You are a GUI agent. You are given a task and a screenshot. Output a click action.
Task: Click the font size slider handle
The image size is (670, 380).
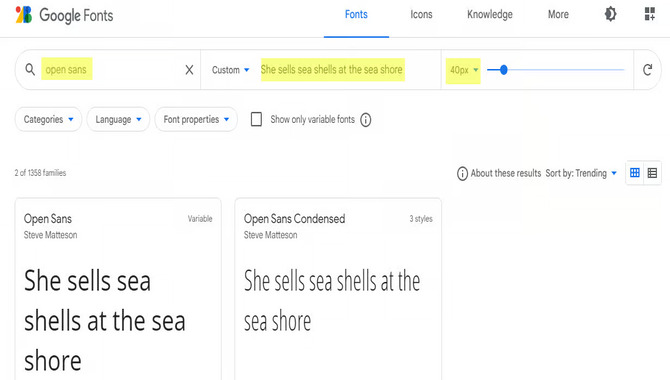point(504,70)
